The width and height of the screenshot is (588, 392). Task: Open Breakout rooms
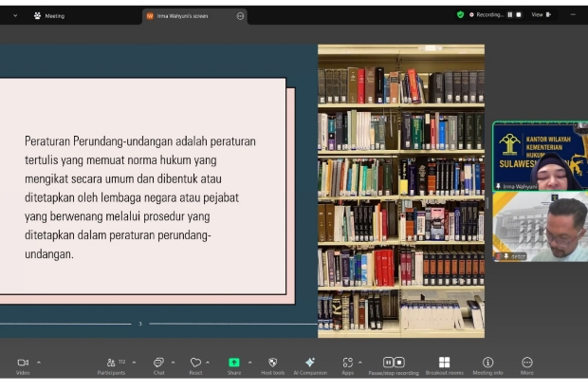point(445,363)
